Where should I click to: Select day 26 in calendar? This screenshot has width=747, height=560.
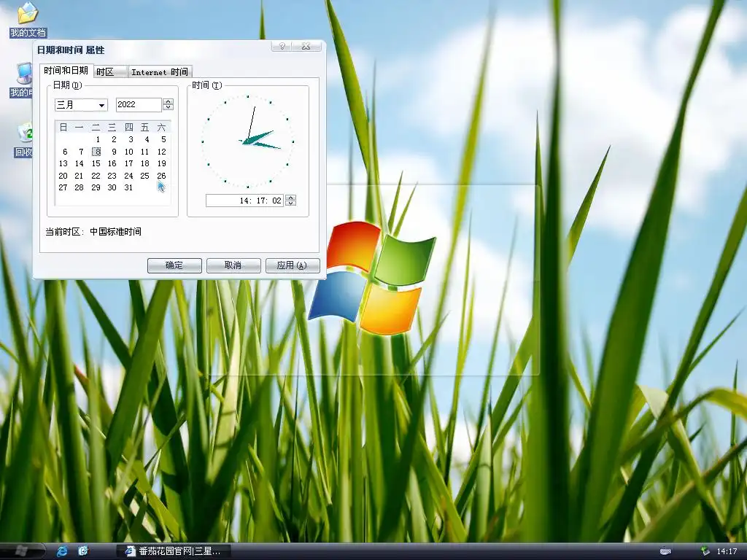(161, 176)
